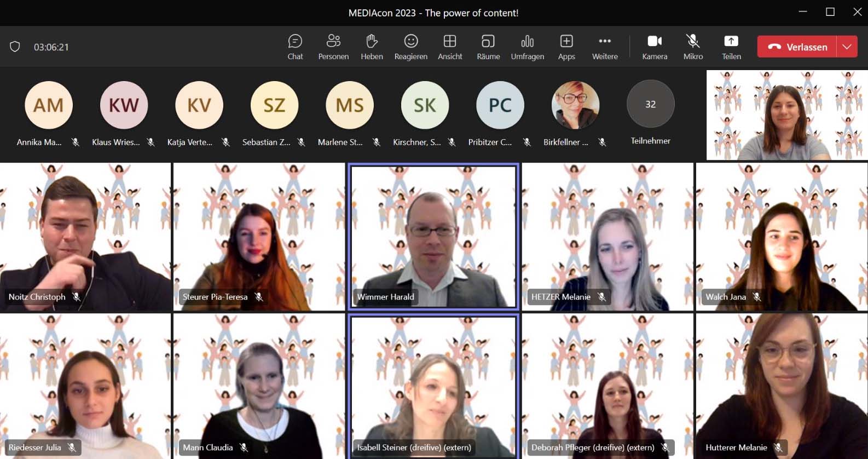Select Wimmer Harald's video tile
The image size is (868, 459).
point(433,237)
